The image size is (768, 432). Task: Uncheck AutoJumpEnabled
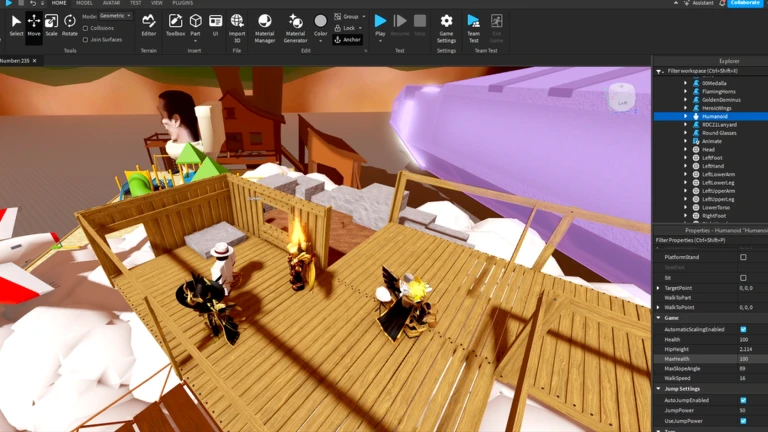[743, 400]
